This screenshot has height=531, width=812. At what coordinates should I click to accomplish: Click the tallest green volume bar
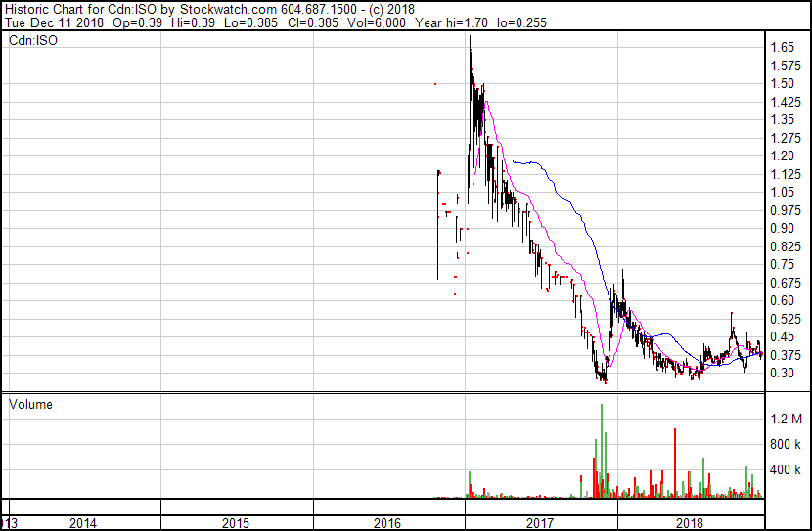[x=602, y=450]
